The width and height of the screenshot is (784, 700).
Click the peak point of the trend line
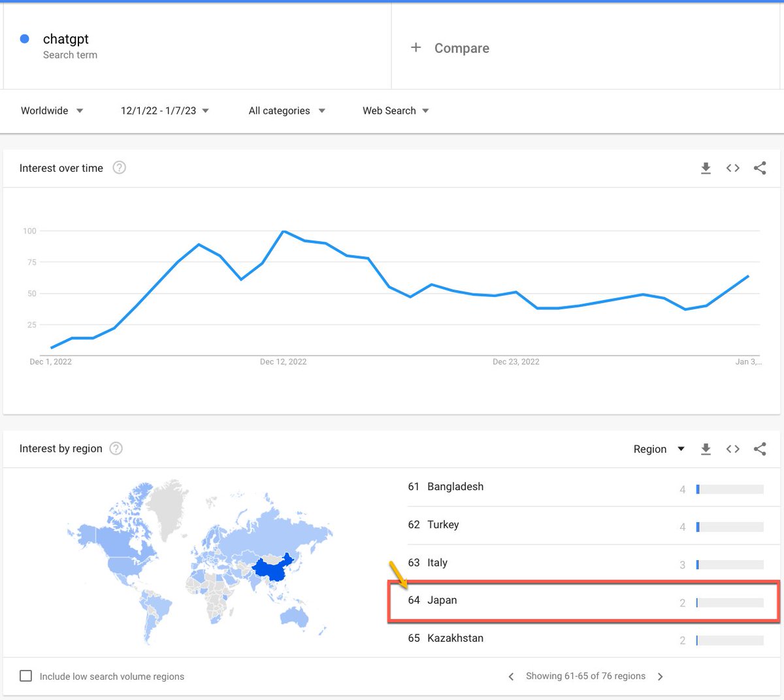tap(283, 231)
